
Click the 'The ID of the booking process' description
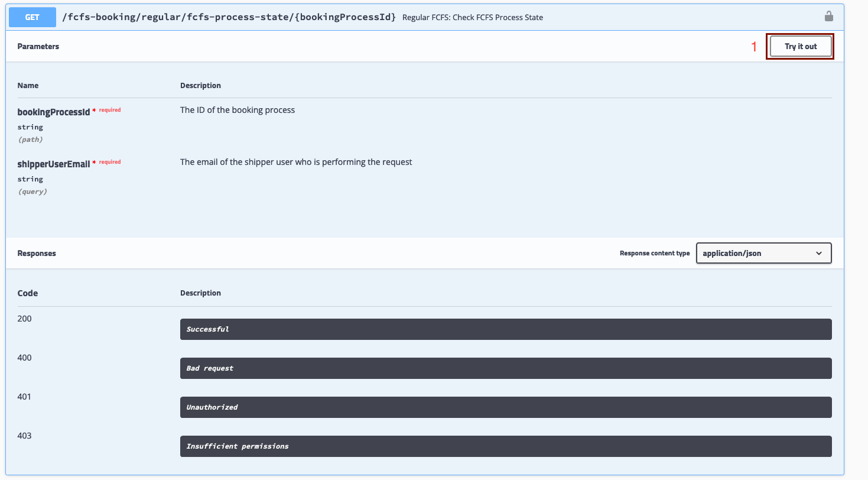point(238,110)
